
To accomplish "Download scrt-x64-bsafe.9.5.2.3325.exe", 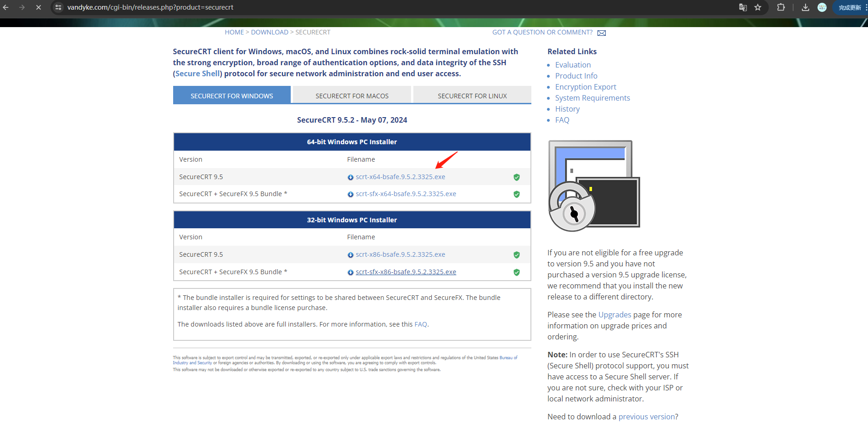I will pos(400,177).
